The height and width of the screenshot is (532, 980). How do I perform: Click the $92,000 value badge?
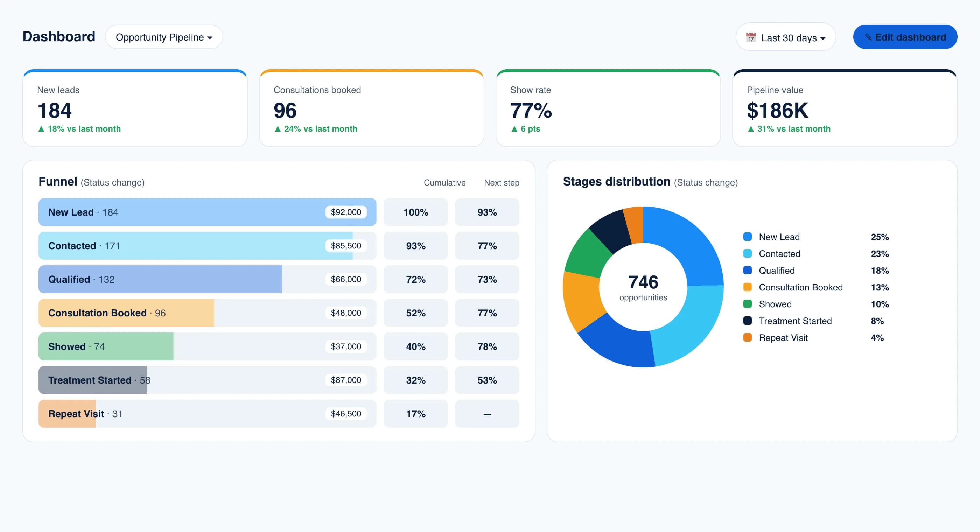[346, 212]
